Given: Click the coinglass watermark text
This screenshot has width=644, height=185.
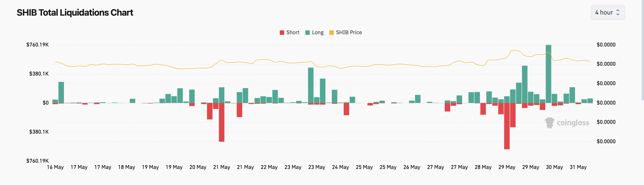Looking at the screenshot, I should pos(573,123).
